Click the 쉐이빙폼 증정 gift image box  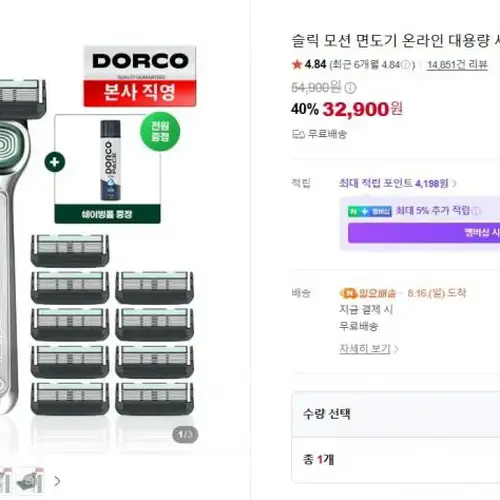(107, 169)
